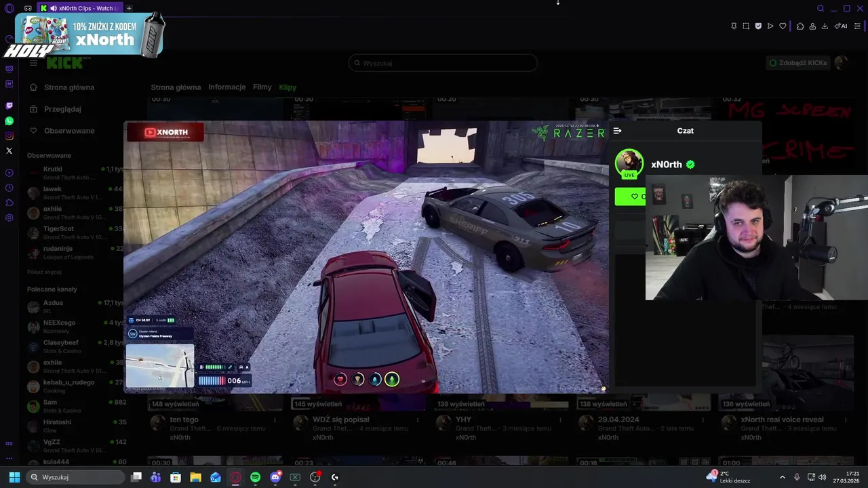Open Instagram in the Opera sidebar
The height and width of the screenshot is (488, 868).
9,136
